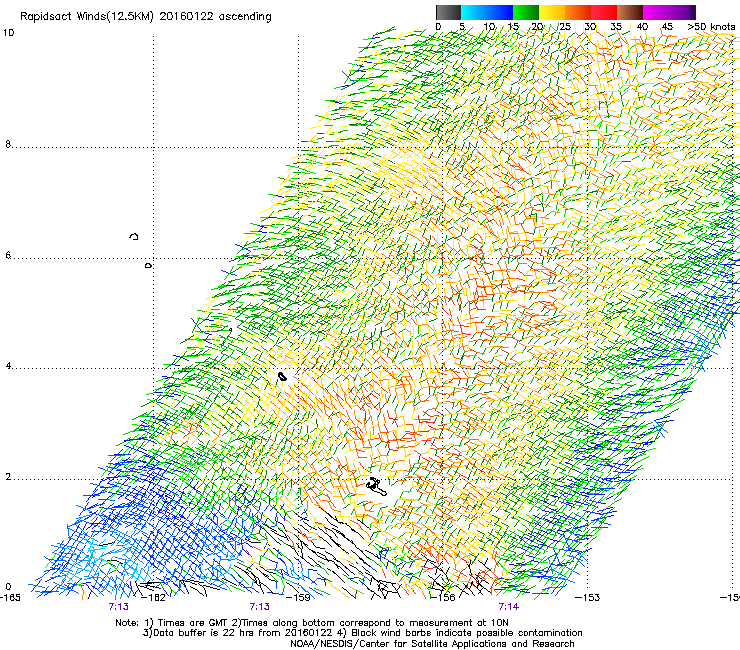Click the chart title 'Rapidscat Winds(12.5KM)'
Image resolution: width=740 pixels, height=650 pixels.
[87, 17]
